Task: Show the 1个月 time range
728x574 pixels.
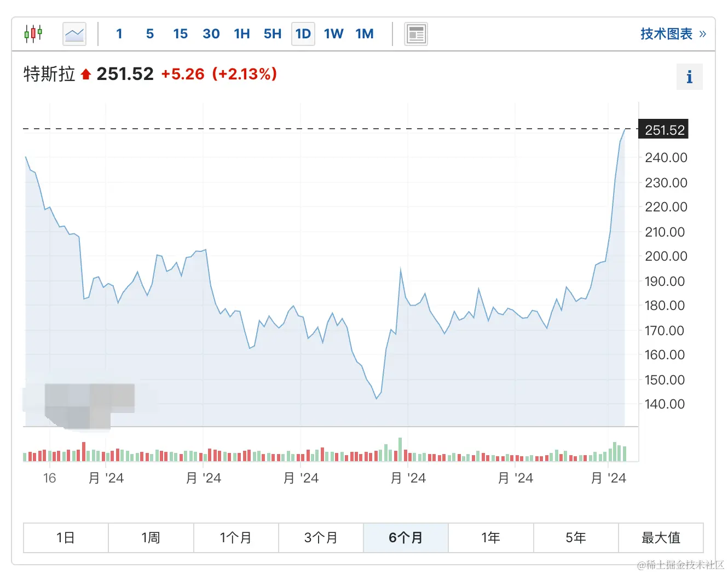Action: click(236, 538)
